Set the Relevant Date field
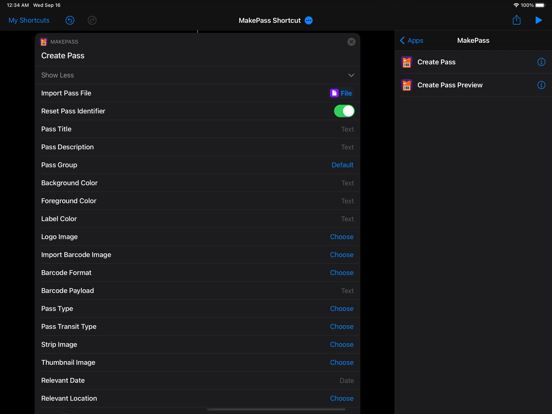Viewport: 552px width, 414px height. point(346,381)
